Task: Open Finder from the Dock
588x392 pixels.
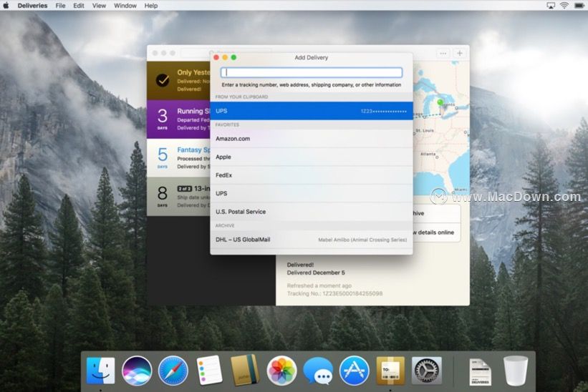Action: tap(100, 371)
